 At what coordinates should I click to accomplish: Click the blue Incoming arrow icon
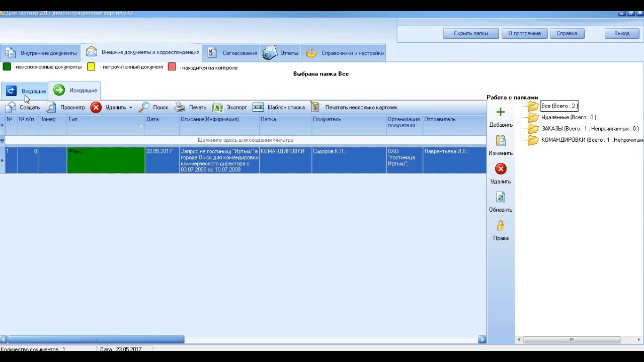click(11, 90)
